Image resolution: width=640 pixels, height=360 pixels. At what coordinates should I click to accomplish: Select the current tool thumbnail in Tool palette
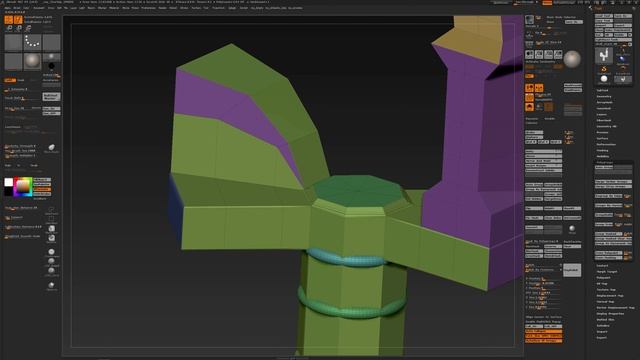tap(604, 56)
